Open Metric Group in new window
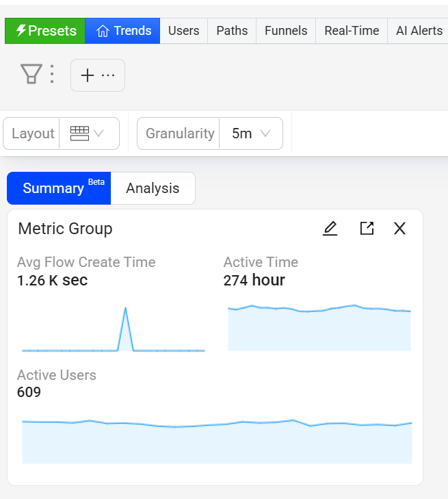 click(x=367, y=229)
